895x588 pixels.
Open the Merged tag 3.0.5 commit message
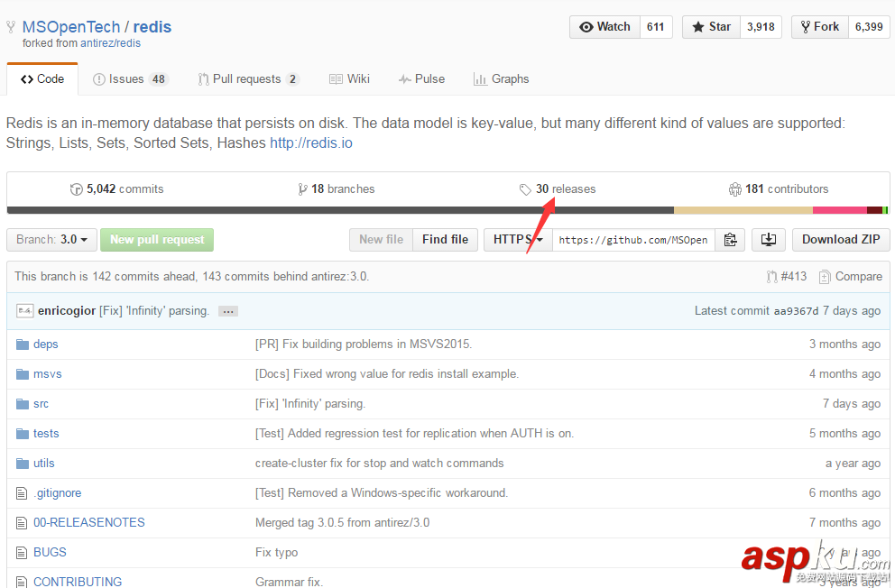coord(343,522)
